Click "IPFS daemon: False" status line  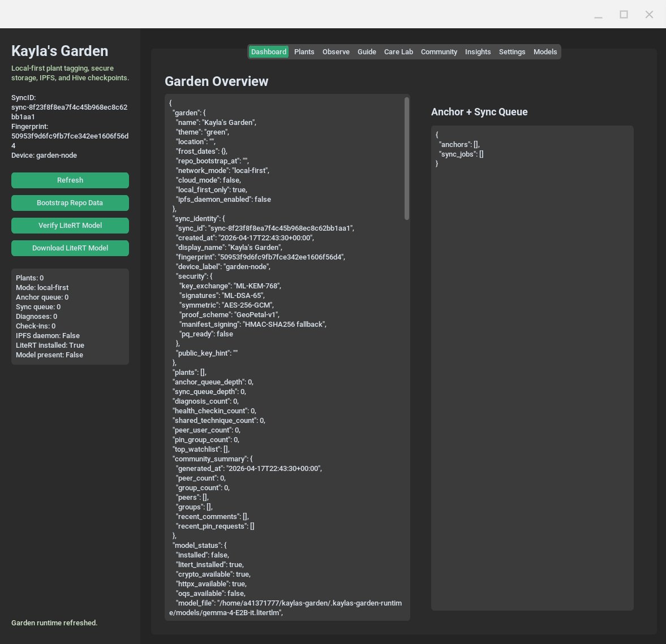(48, 336)
